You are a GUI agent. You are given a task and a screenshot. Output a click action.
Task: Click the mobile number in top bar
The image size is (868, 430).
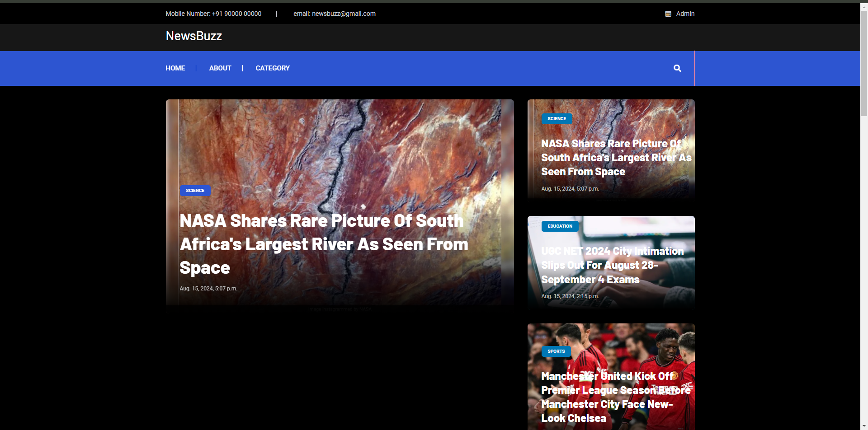tap(213, 14)
